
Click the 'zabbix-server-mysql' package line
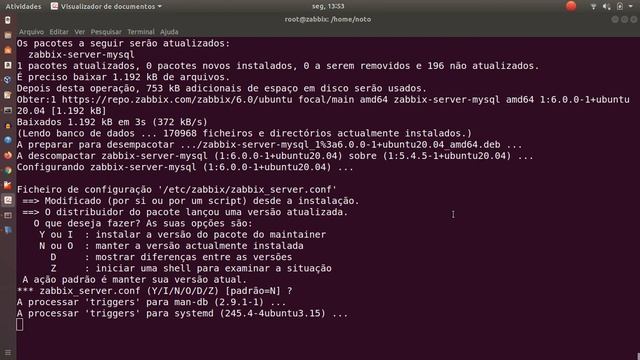tap(81, 55)
